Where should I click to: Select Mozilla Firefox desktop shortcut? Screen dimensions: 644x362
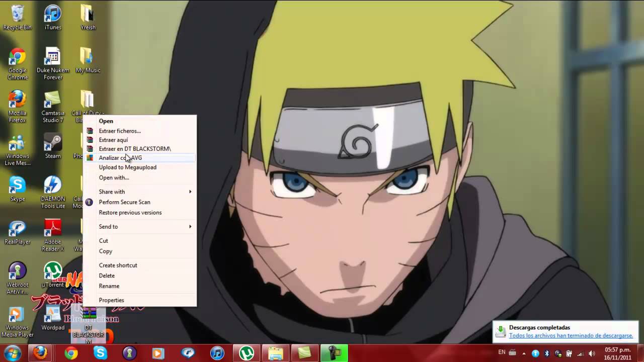point(18,107)
